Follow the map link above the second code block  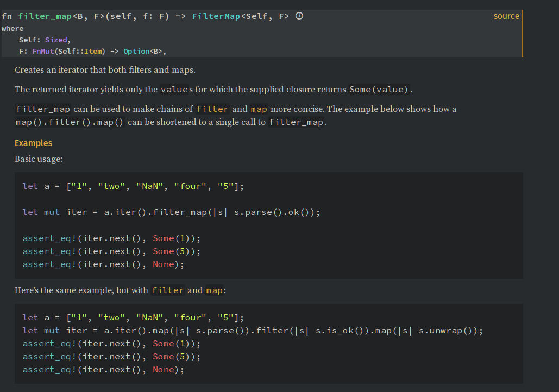tap(215, 290)
